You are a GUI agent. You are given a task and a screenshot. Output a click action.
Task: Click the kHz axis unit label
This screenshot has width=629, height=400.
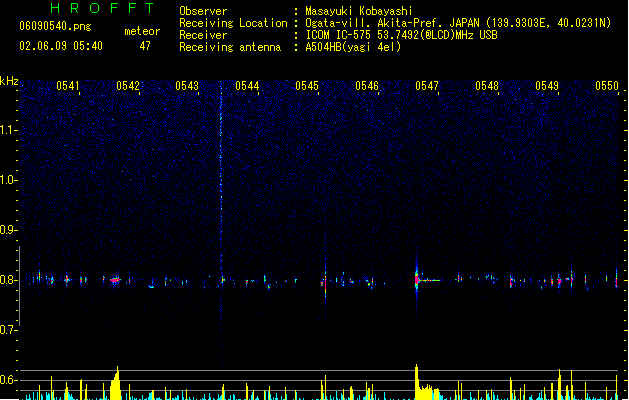(9, 81)
